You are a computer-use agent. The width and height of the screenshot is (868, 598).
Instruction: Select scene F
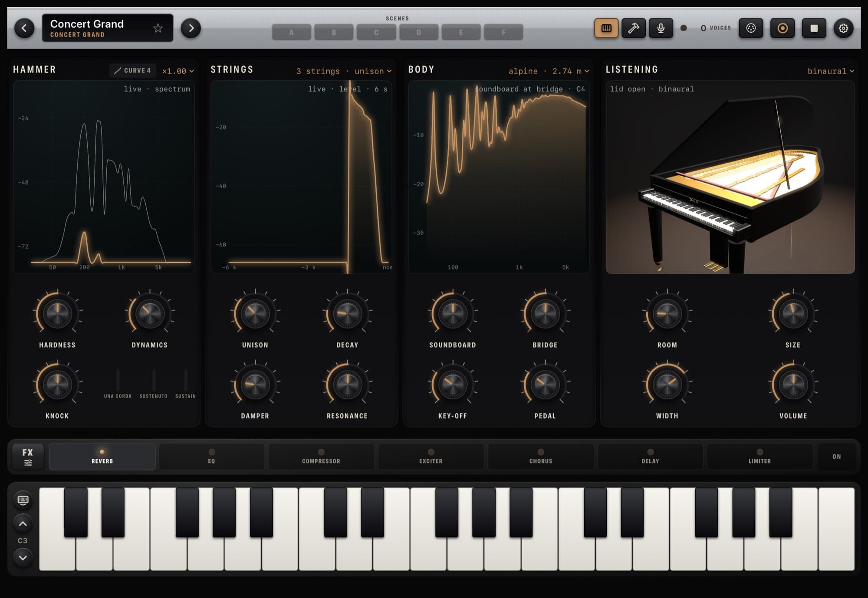click(503, 33)
